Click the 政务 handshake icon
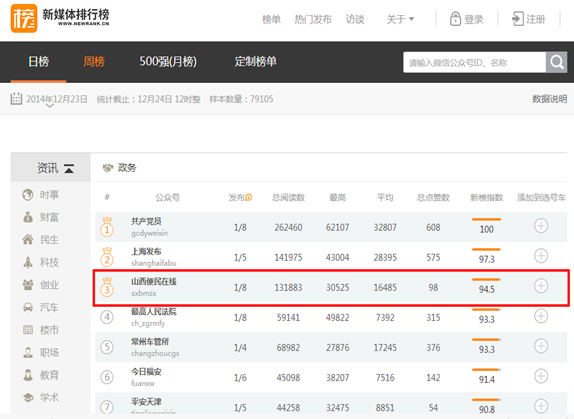The width and height of the screenshot is (574, 419). [108, 168]
